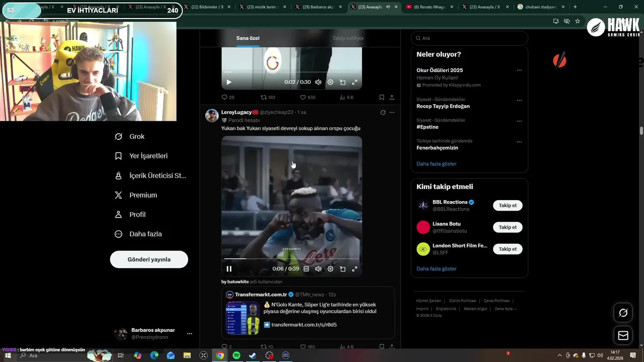644x362 pixels.
Task: Open Premium from the X sidebar
Action: [x=136, y=195]
